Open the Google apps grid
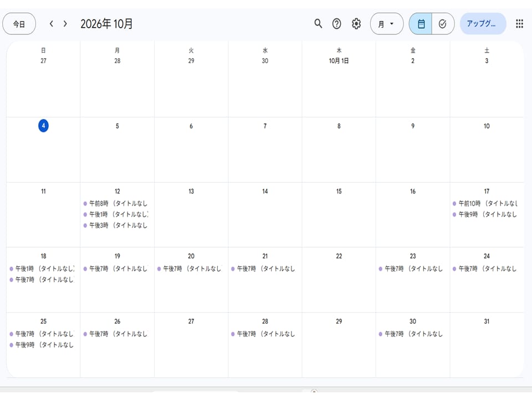This screenshot has width=532, height=399. (x=519, y=24)
